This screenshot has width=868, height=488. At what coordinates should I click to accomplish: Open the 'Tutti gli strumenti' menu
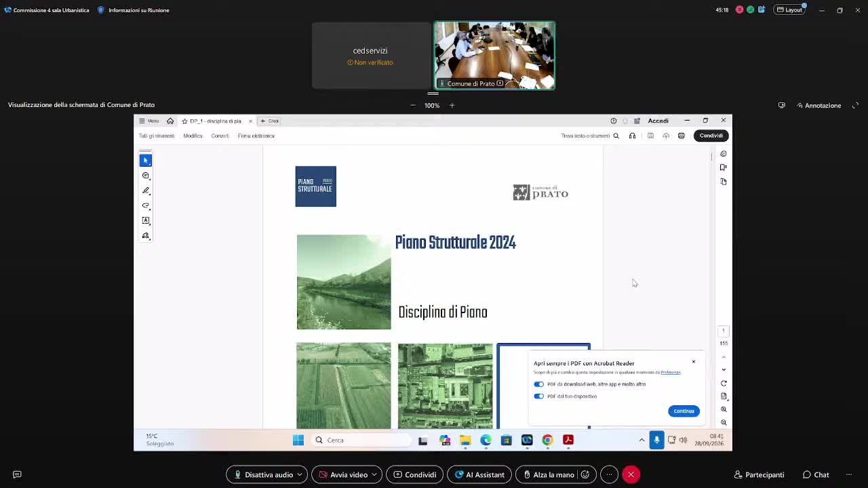(157, 136)
